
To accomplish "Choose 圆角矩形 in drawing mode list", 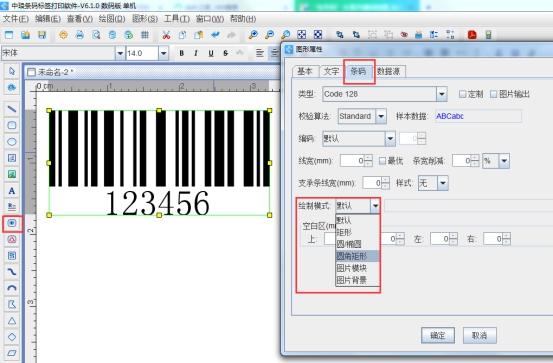I will 357,256.
